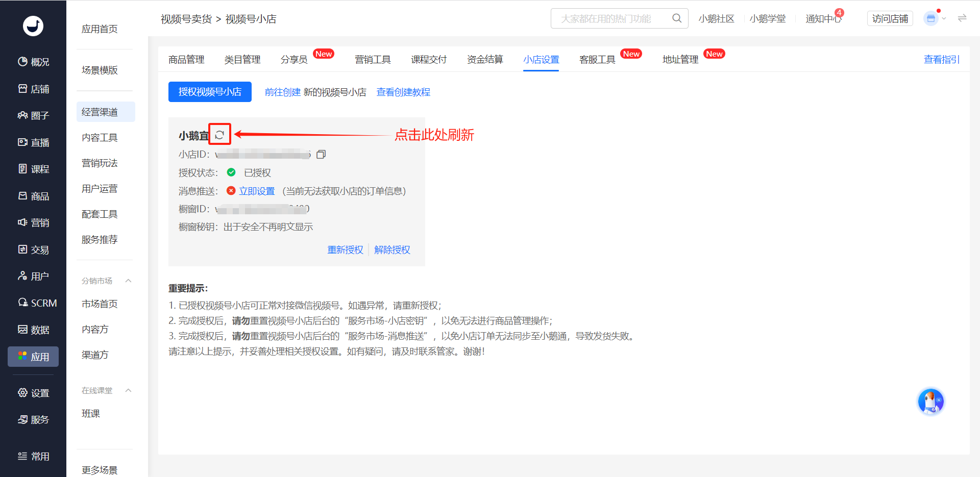980x477 pixels.
Task: Click the 解除授权 link
Action: pos(392,249)
